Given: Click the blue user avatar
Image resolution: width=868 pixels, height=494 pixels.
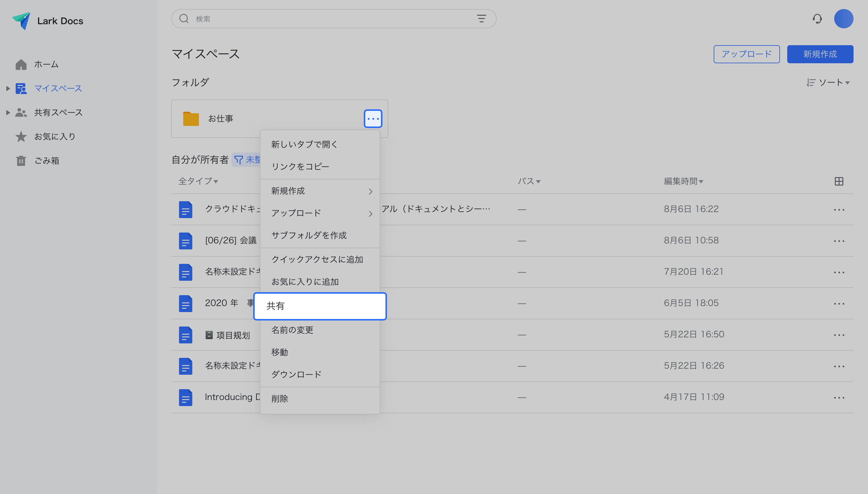Looking at the screenshot, I should pos(844,19).
